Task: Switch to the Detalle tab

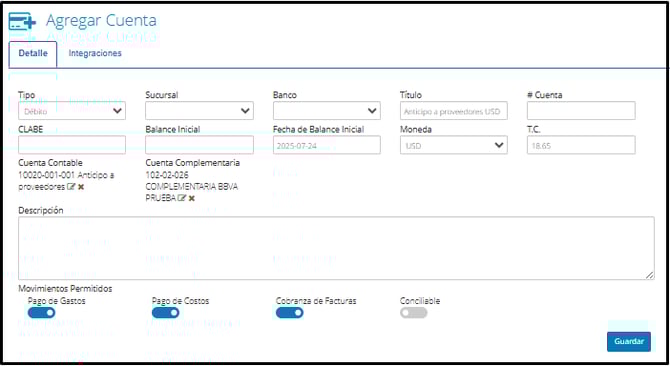Action: pos(33,53)
